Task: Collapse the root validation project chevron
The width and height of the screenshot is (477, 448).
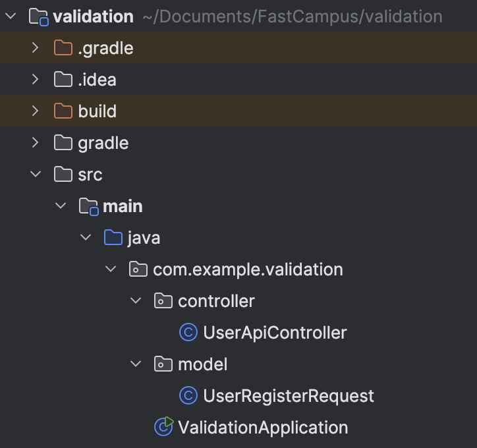Action: (11, 16)
